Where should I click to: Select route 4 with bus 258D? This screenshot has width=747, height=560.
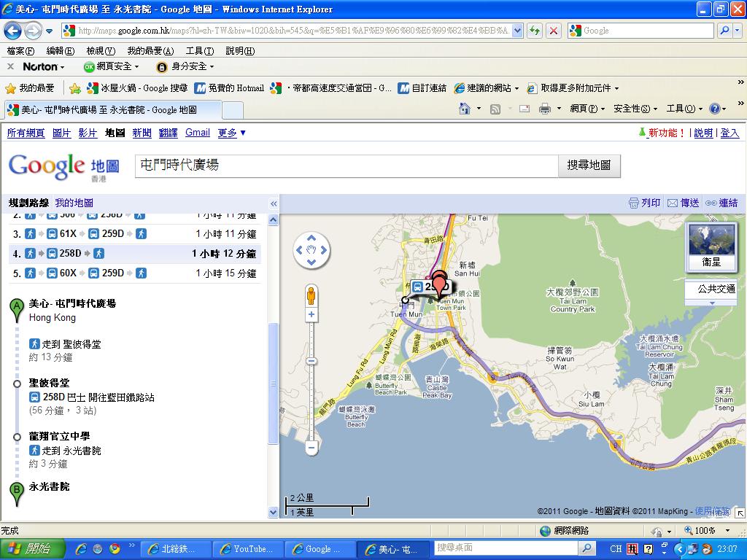point(135,253)
